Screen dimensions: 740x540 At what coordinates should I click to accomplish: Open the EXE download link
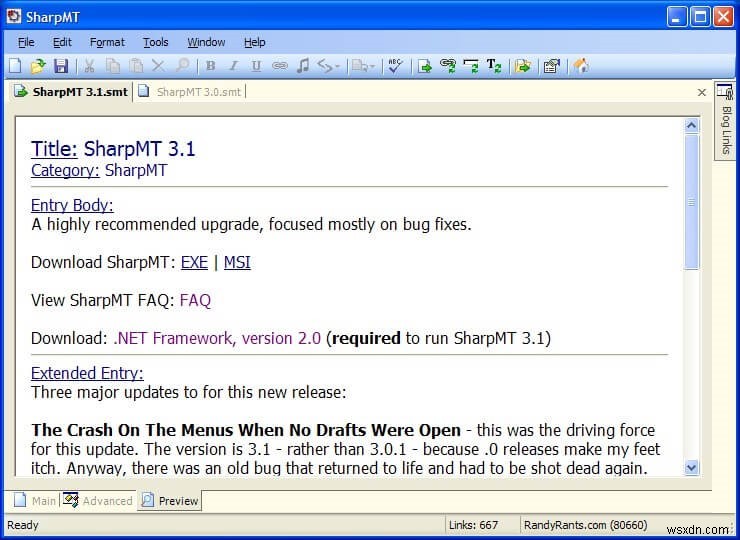(194, 262)
